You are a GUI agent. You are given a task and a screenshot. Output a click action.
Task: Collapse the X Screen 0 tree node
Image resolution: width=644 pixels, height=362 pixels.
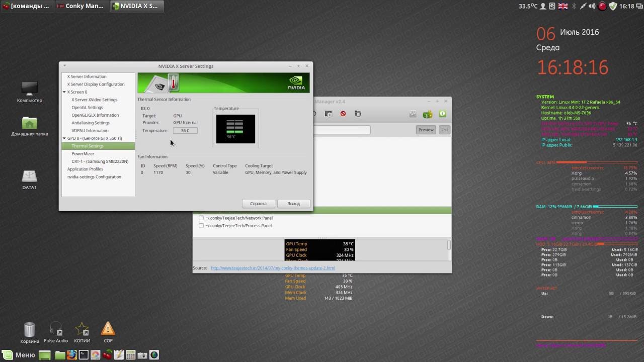tap(64, 92)
